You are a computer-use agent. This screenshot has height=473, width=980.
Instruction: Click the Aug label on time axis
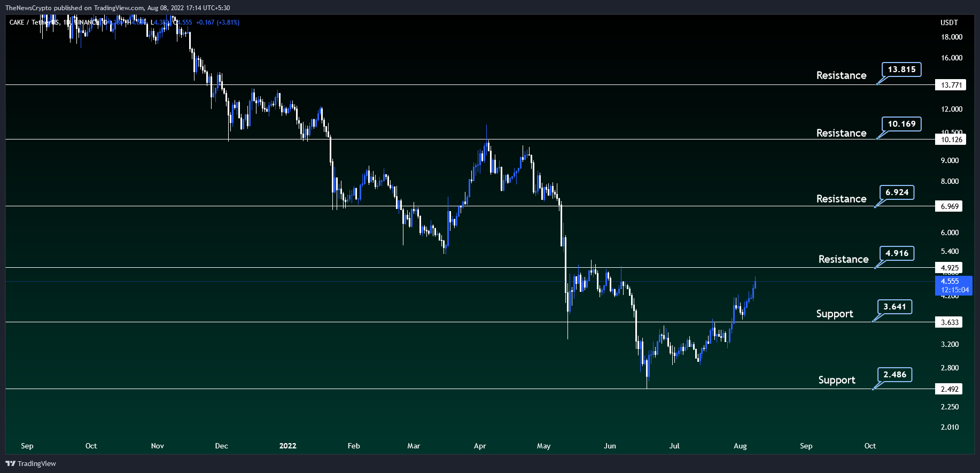(x=740, y=446)
